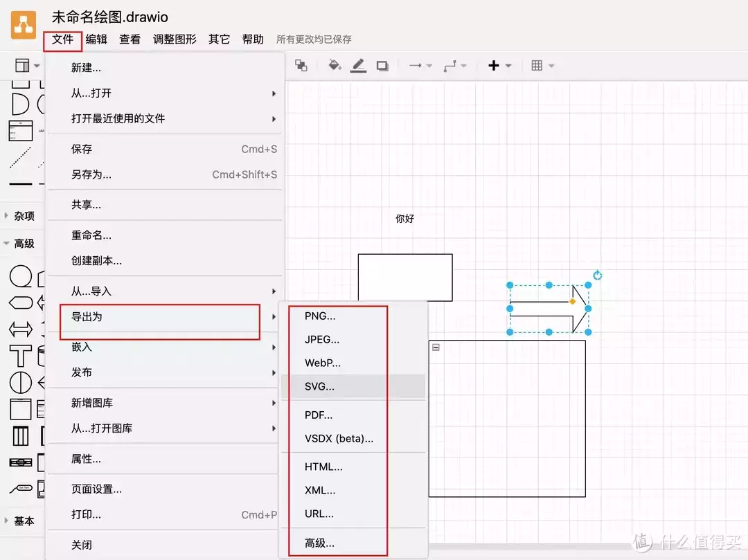Image resolution: width=748 pixels, height=560 pixels.
Task: Export as WebP...
Action: 353,363
